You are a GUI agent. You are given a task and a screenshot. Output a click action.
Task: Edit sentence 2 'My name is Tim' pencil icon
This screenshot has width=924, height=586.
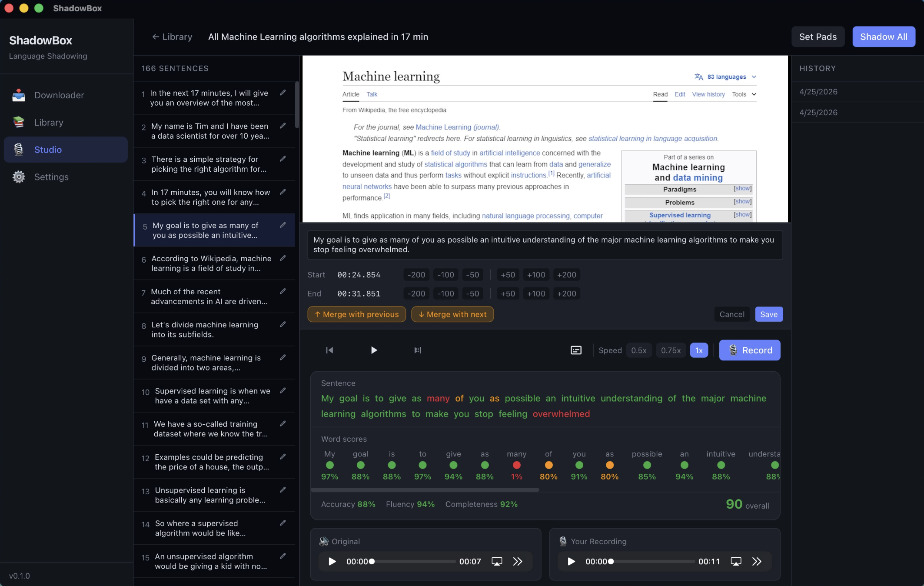point(283,126)
